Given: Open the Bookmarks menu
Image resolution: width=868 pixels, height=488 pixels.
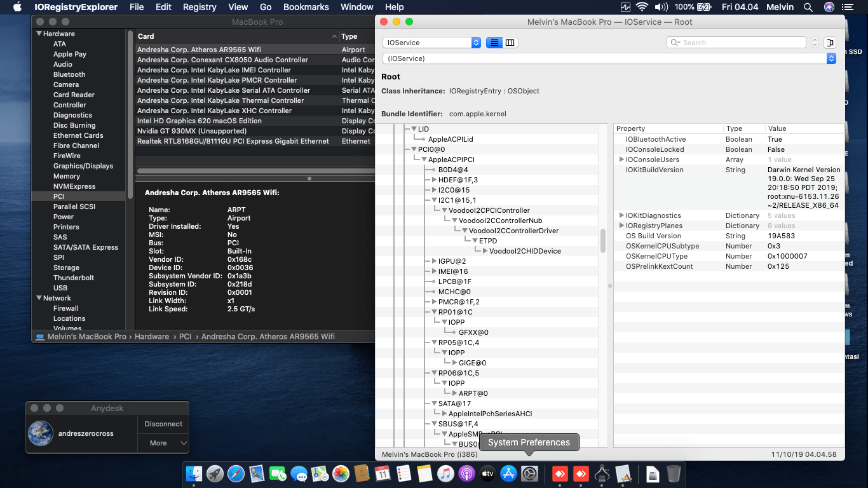Looking at the screenshot, I should 306,7.
